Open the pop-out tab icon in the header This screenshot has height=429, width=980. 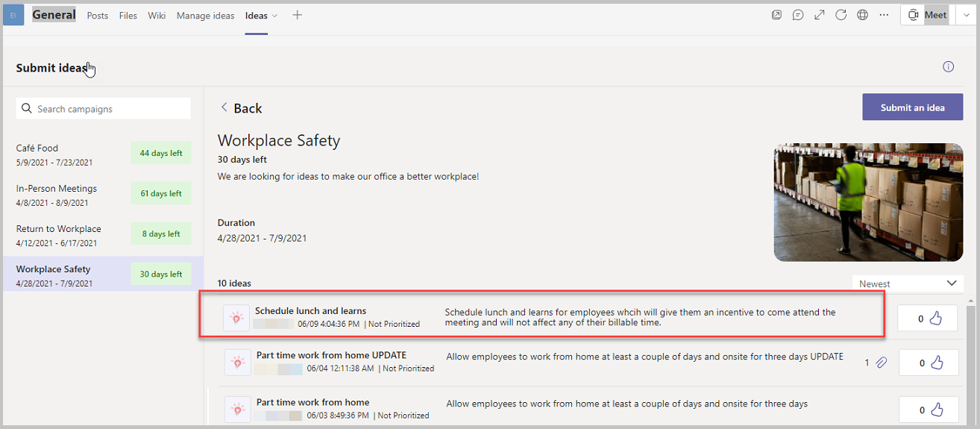[x=776, y=15]
